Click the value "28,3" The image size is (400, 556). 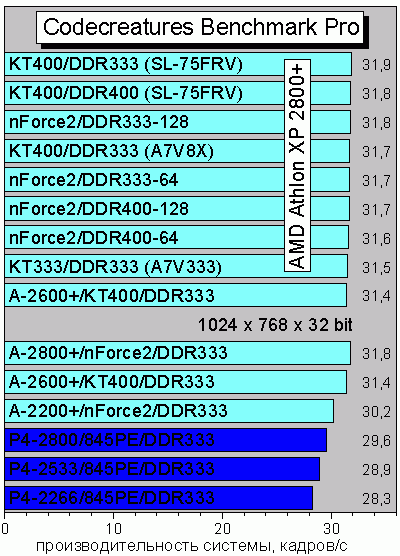pos(376,499)
